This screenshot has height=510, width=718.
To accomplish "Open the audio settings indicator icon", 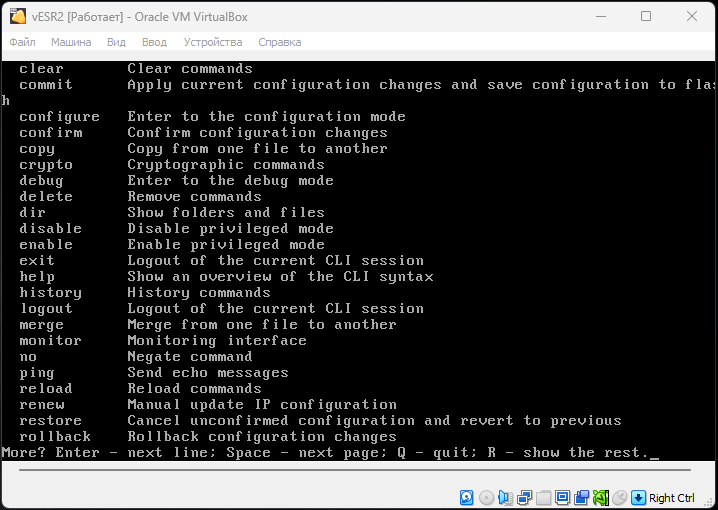I will click(x=505, y=497).
